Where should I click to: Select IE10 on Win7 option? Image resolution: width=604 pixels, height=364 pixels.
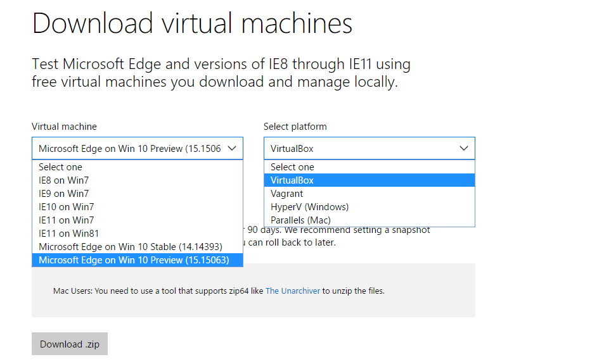138,206
